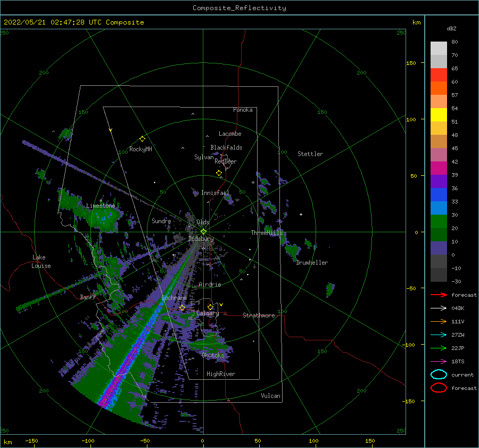Screen dimensions: 479x448
Task: Click the cyan 27ZW arrow icon
Action: click(x=439, y=335)
